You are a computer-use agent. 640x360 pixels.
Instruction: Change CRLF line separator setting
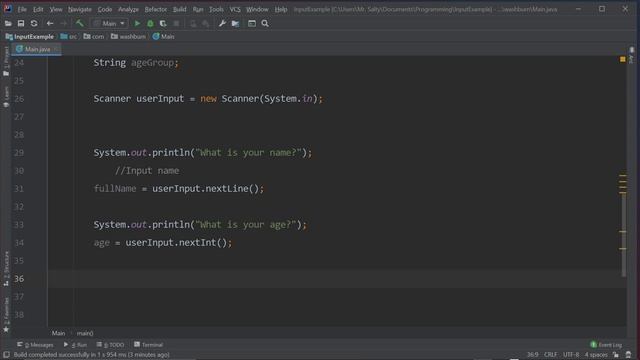click(551, 355)
